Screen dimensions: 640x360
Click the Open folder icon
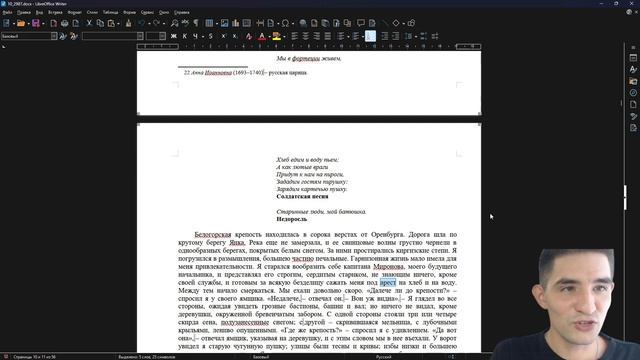[x=21, y=23]
